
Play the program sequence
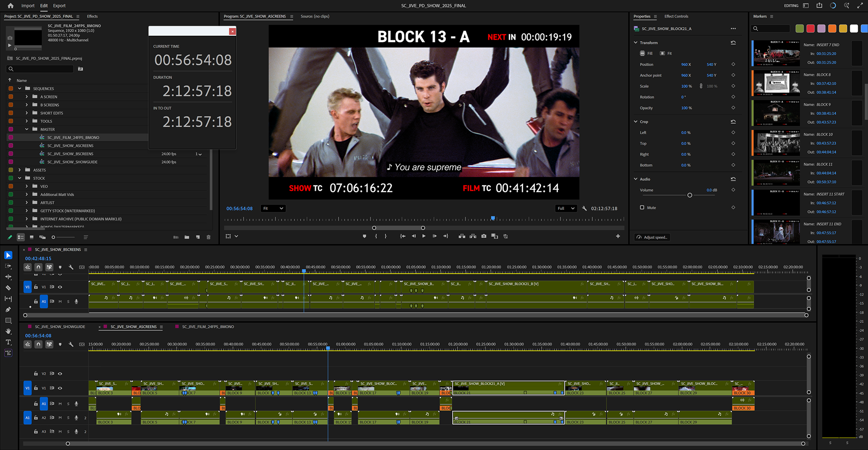pyautogui.click(x=424, y=236)
